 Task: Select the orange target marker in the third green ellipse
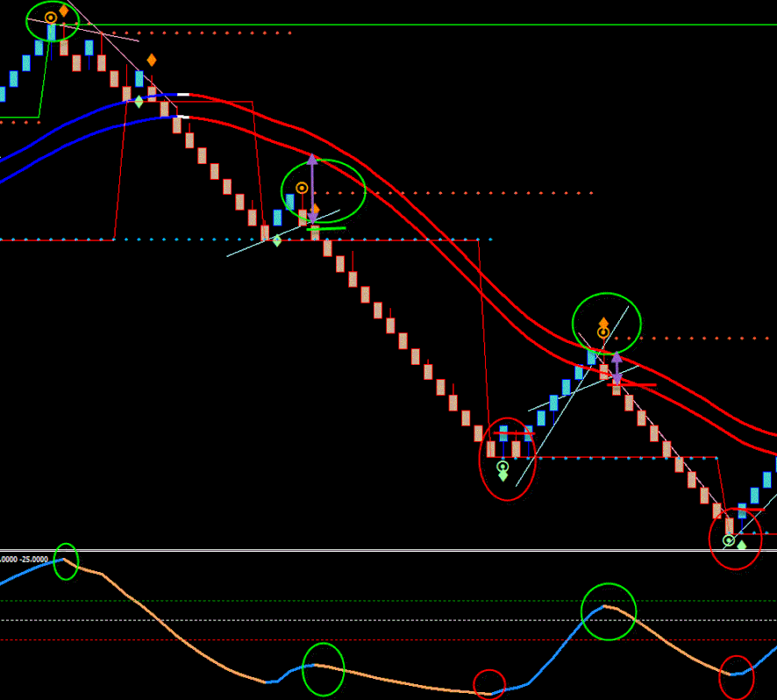[603, 332]
